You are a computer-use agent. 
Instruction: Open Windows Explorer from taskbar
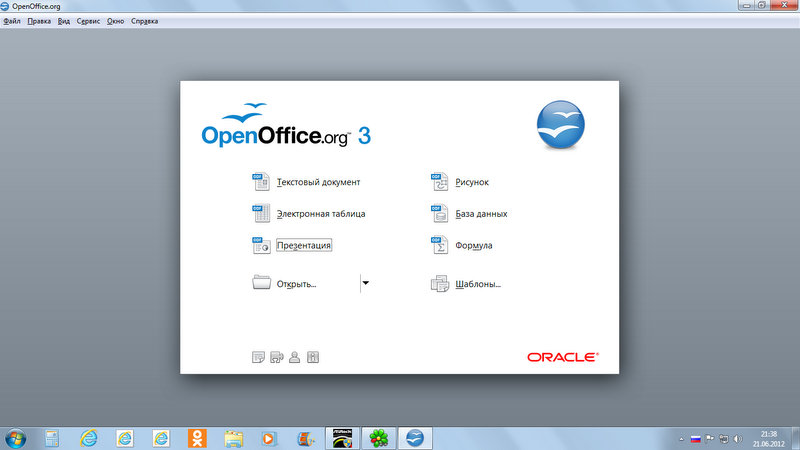[233, 438]
